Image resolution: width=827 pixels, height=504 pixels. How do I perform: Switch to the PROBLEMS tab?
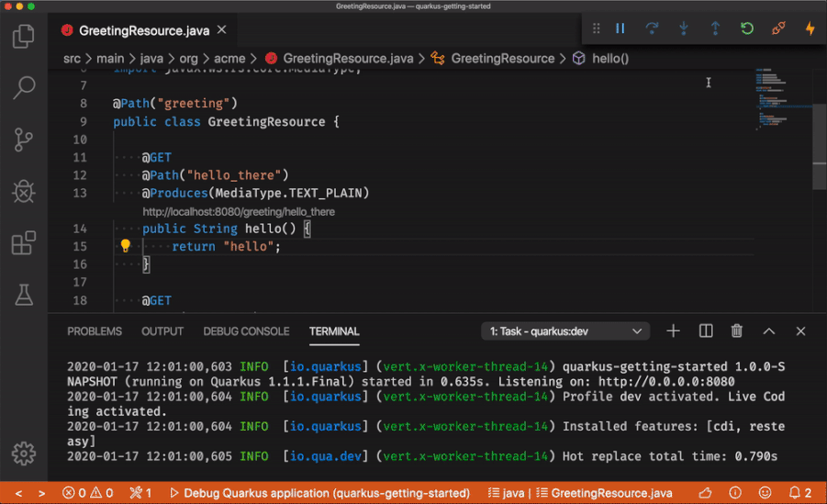pos(95,331)
